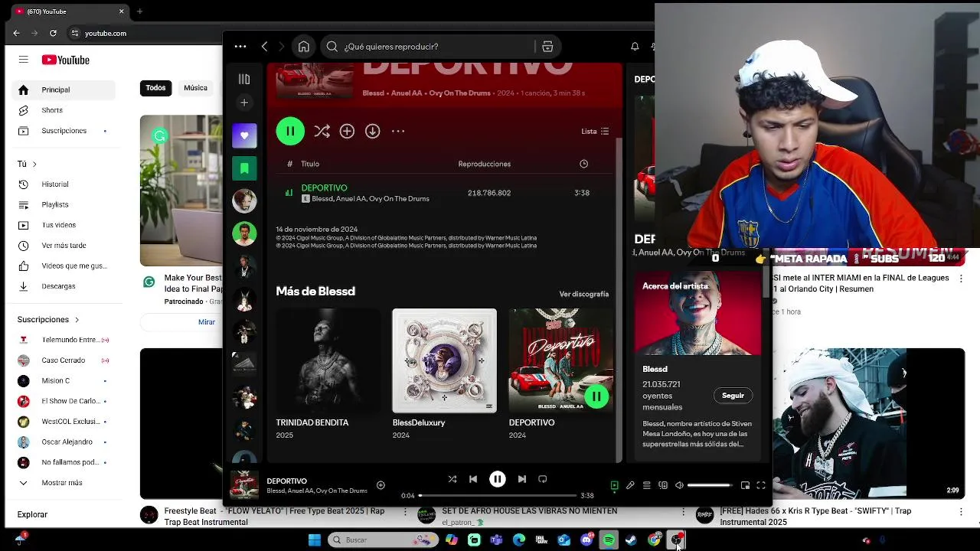
Task: Pause the album with the big green button
Action: [290, 131]
